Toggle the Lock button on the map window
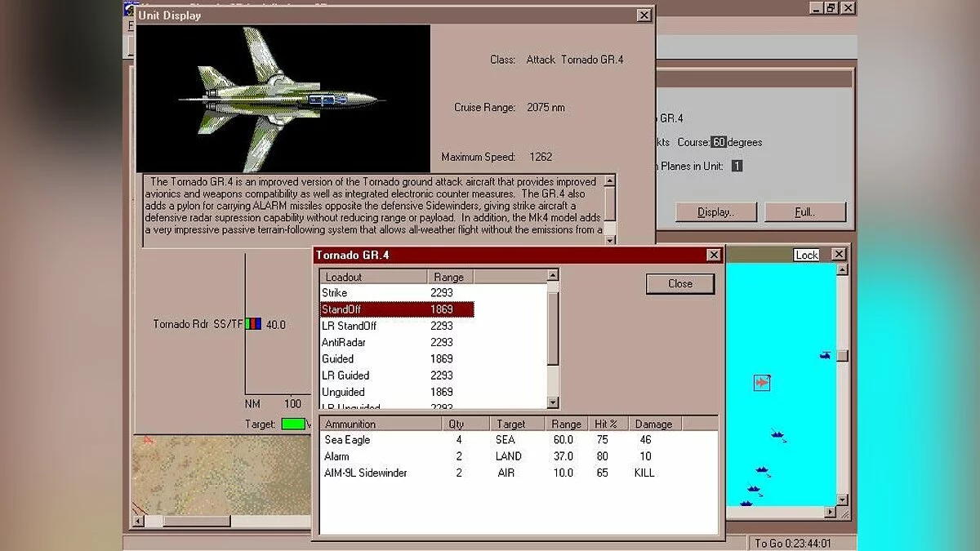This screenshot has height=551, width=980. coord(807,255)
